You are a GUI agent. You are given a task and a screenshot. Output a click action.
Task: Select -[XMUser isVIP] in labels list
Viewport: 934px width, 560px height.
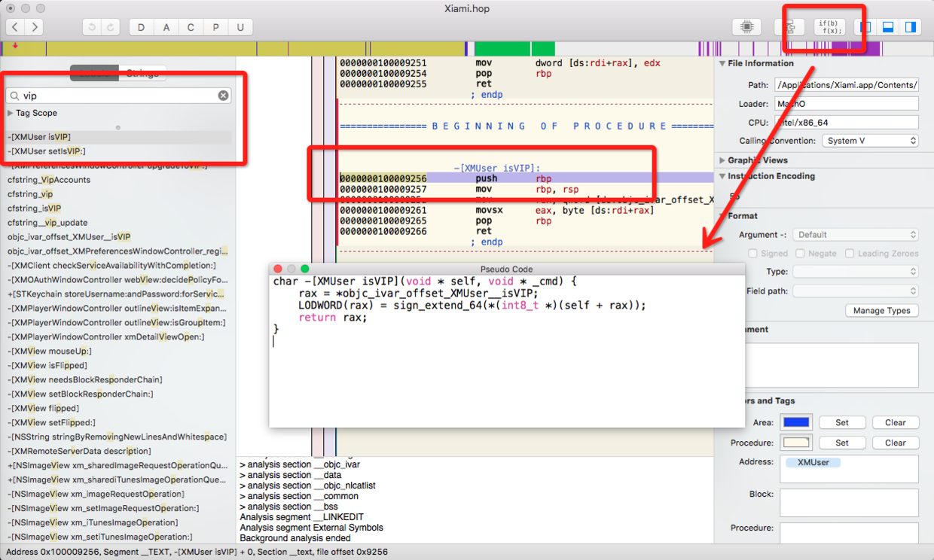coord(118,137)
